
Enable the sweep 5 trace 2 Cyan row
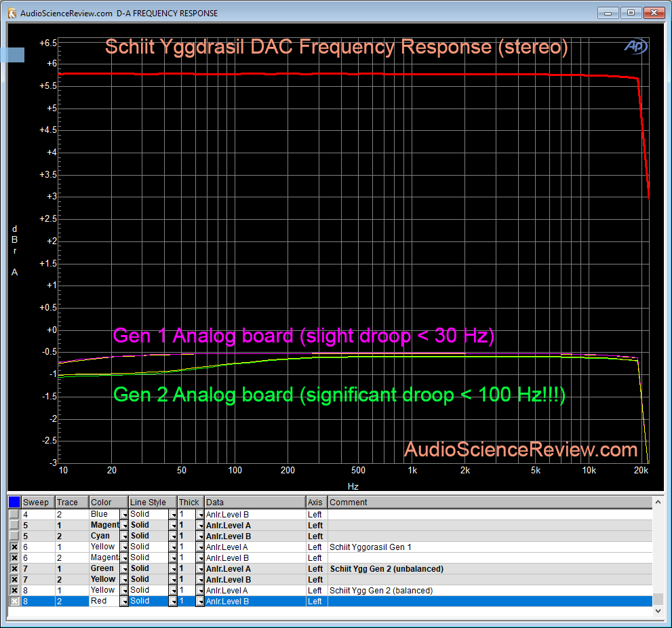pos(14,536)
